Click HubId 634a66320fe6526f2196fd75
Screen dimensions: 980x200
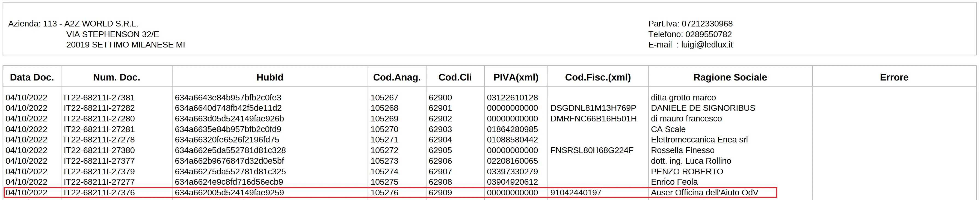click(x=227, y=139)
